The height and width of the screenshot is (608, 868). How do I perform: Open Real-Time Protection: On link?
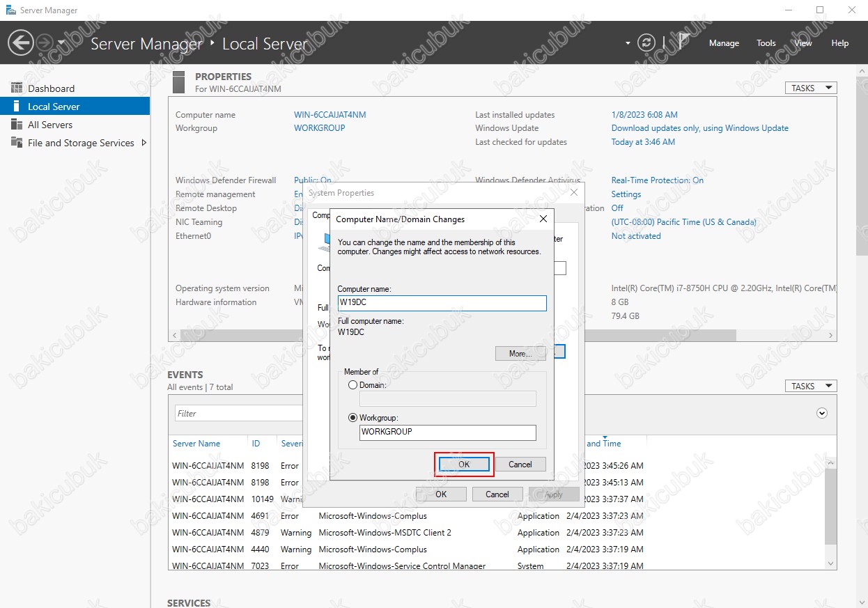[x=658, y=180]
